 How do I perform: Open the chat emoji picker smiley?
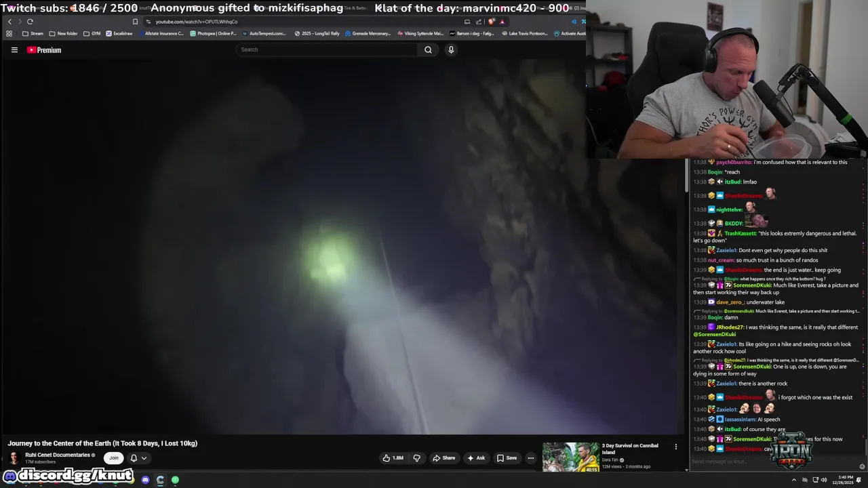click(862, 466)
